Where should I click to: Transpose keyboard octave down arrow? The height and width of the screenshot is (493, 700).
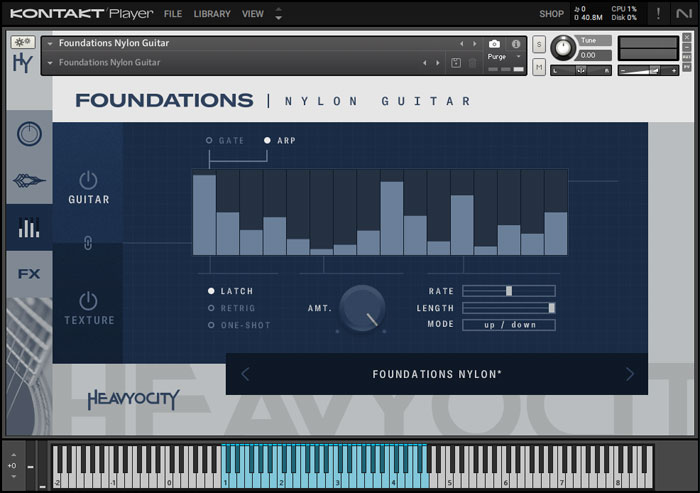pos(13,476)
